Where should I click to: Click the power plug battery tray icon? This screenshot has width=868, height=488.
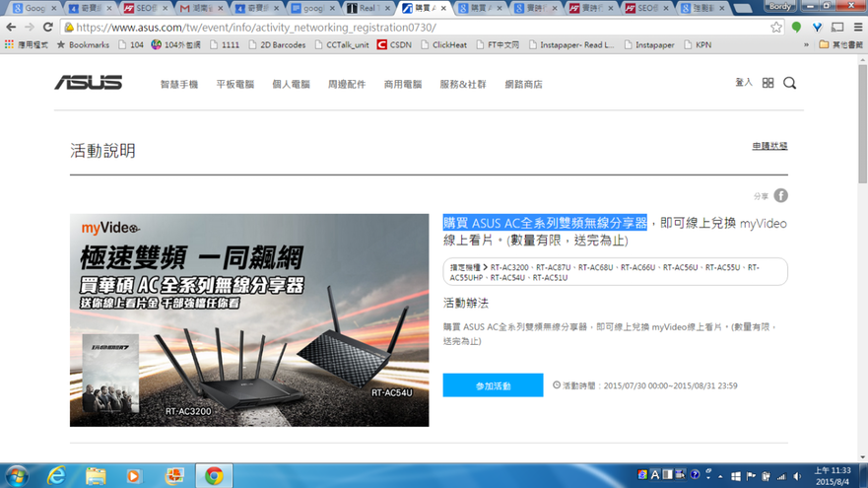767,476
